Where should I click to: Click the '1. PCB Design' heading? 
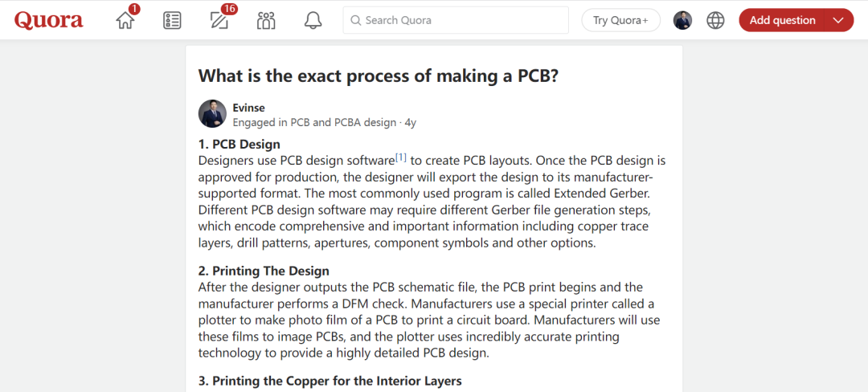click(239, 145)
